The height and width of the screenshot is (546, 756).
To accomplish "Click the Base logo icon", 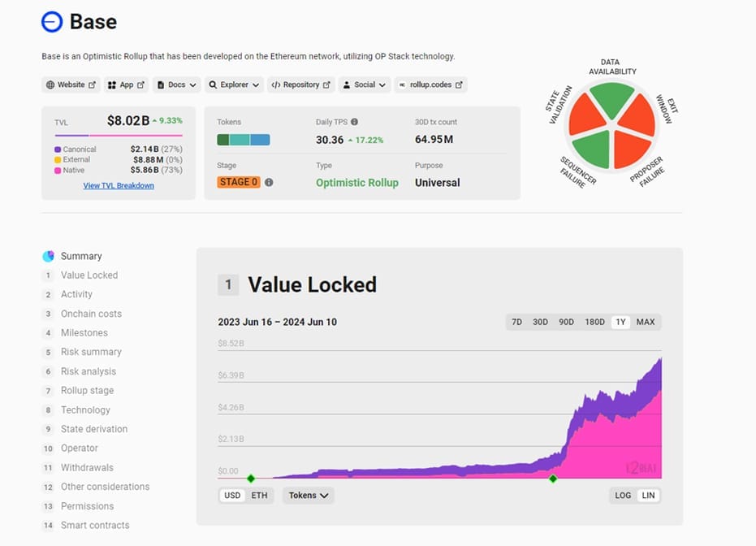I will pos(52,22).
